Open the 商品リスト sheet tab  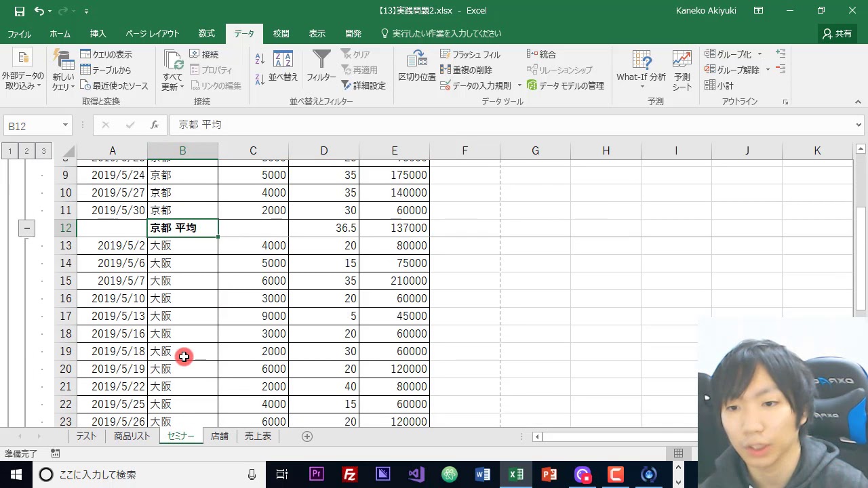(132, 436)
